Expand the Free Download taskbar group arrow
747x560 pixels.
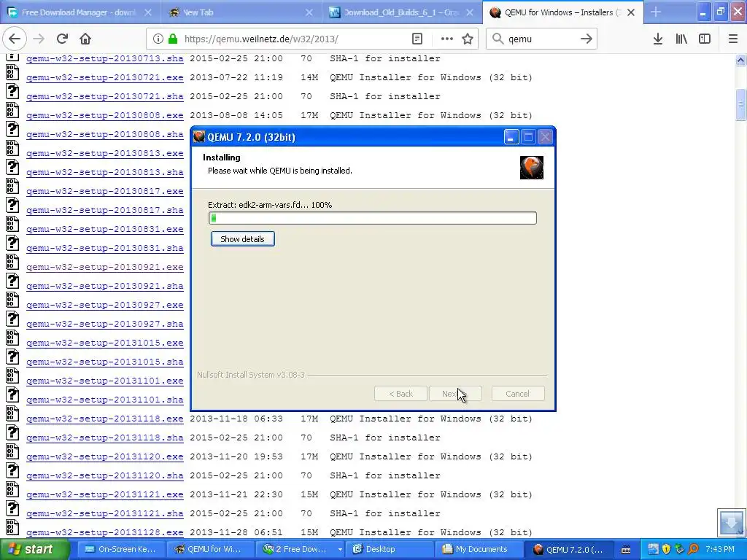click(x=340, y=550)
